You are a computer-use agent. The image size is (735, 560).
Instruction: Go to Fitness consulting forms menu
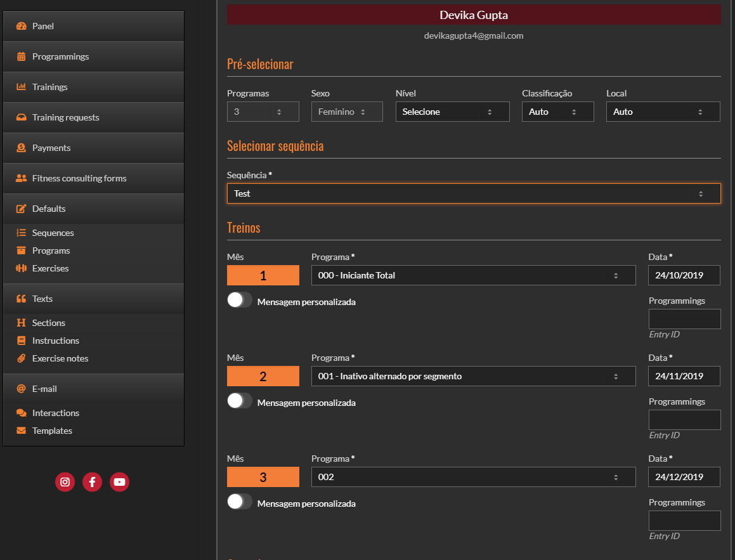click(79, 178)
